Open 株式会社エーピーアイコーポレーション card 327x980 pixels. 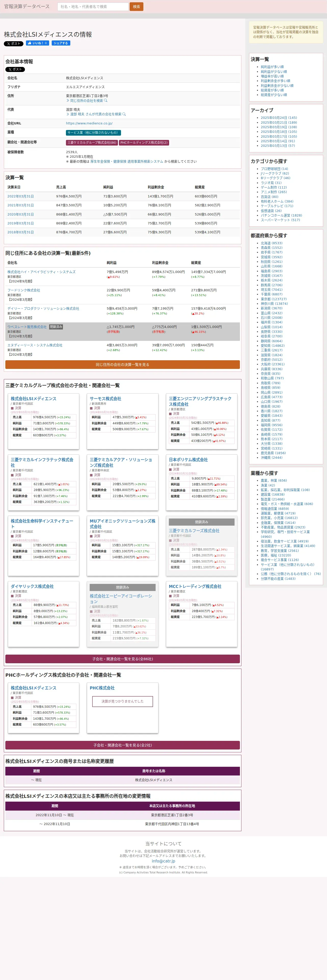(121, 598)
